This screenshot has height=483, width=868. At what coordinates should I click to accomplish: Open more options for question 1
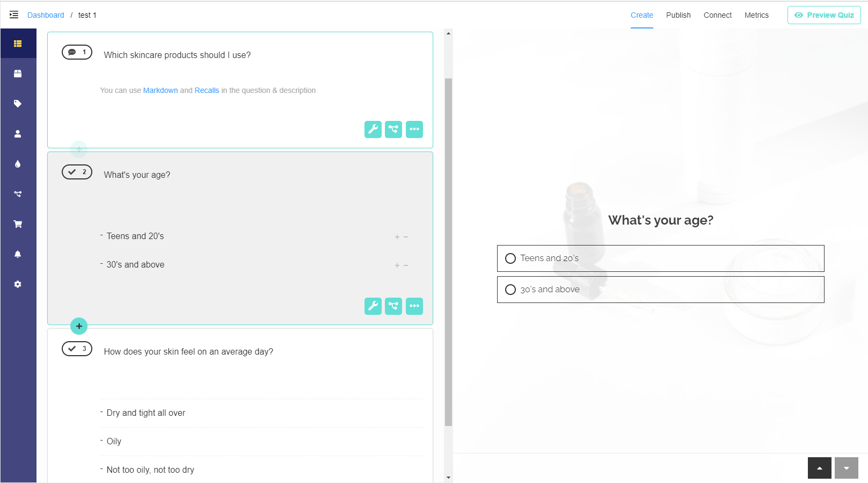coord(414,129)
